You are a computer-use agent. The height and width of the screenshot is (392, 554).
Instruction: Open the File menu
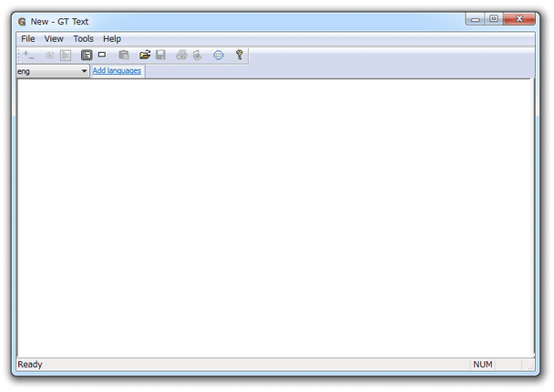coord(28,38)
